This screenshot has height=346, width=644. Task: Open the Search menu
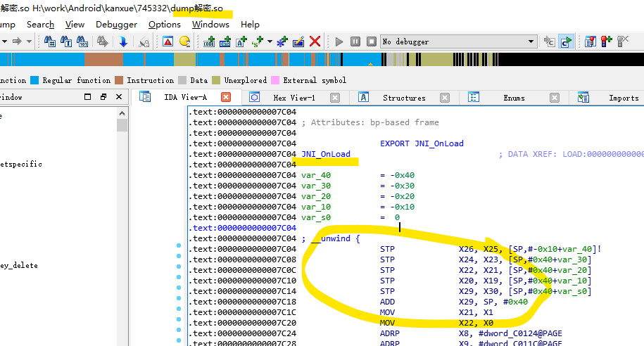(40, 25)
